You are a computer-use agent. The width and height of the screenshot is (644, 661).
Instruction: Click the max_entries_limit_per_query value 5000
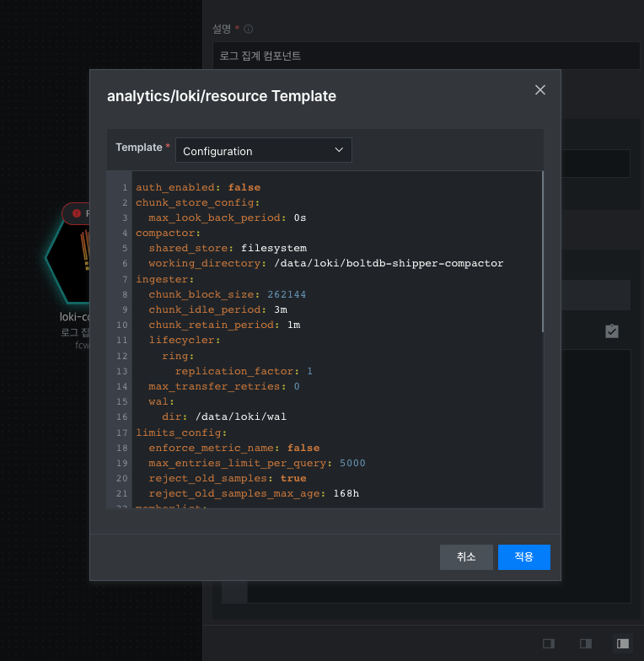352,463
